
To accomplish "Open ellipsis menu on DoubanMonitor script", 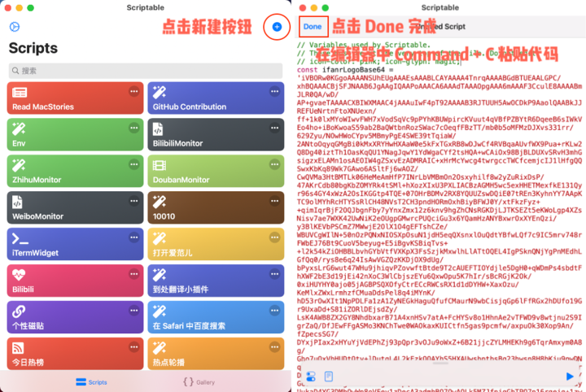I will pos(275,164).
